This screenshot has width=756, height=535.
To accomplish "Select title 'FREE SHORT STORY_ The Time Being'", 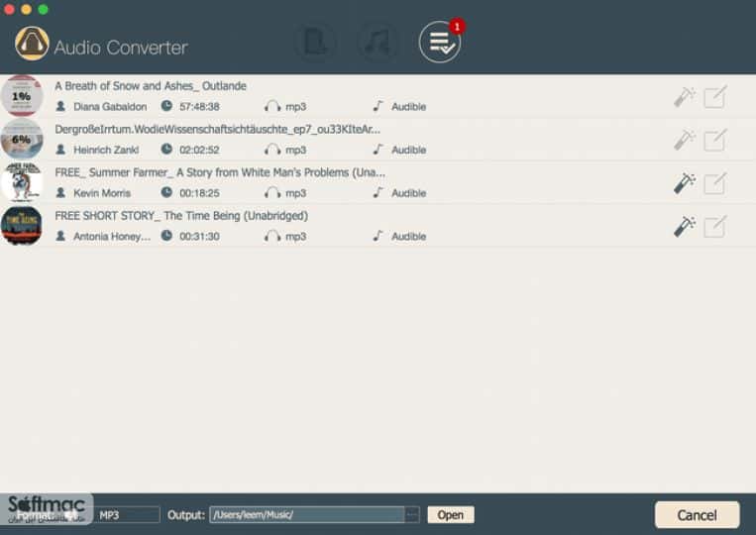I will [x=181, y=215].
